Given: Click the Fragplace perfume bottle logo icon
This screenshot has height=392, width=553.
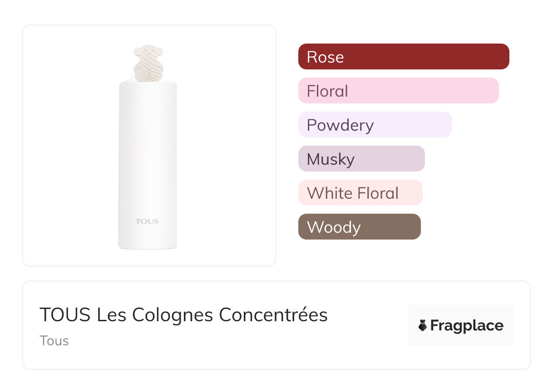Looking at the screenshot, I should (x=423, y=325).
